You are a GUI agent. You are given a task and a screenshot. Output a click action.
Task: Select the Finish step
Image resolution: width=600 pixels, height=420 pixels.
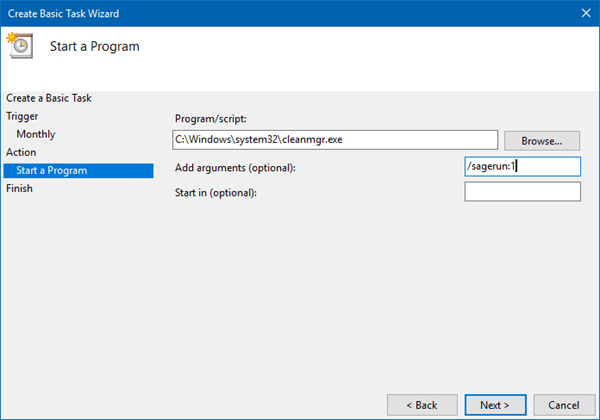tap(19, 188)
